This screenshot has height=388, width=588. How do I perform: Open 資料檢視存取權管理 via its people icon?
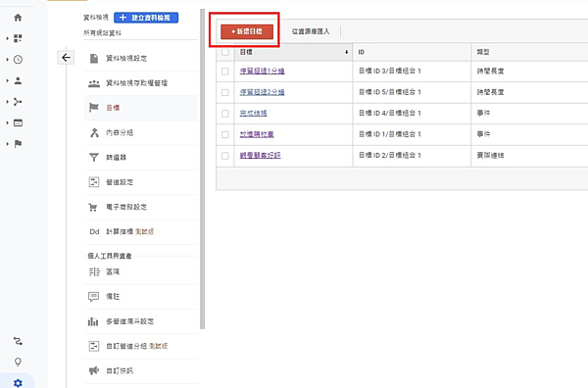click(x=94, y=83)
